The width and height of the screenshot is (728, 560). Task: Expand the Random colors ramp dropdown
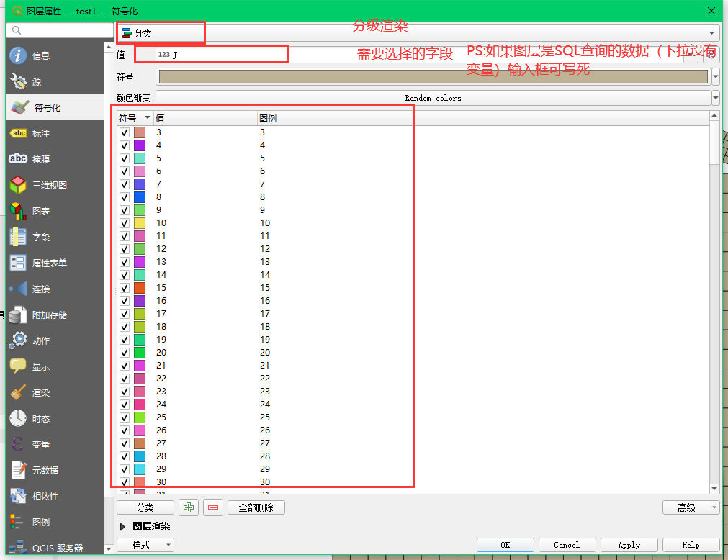click(x=715, y=98)
